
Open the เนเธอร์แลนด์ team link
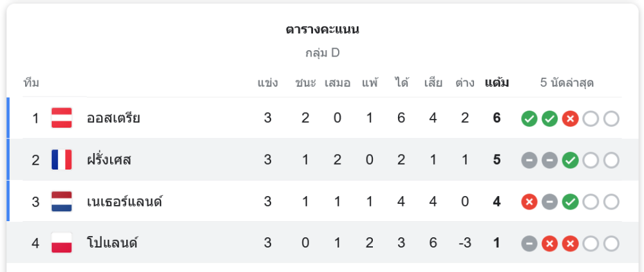pyautogui.click(x=124, y=202)
